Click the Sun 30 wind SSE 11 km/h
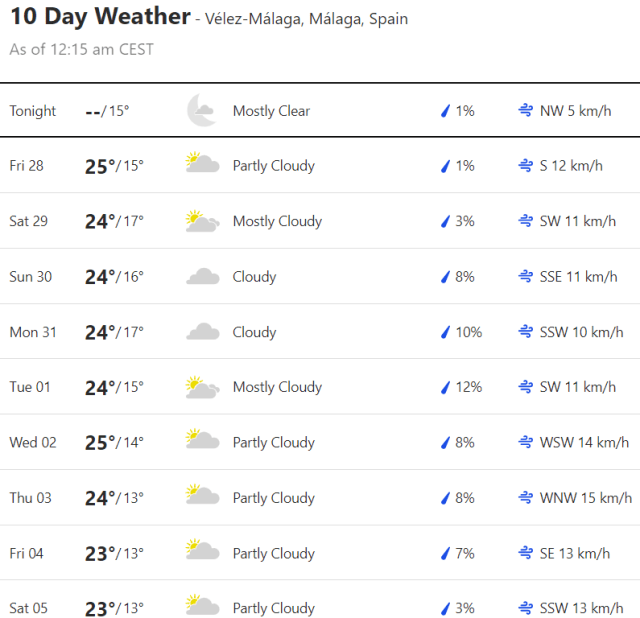The image size is (640, 618). tap(578, 277)
